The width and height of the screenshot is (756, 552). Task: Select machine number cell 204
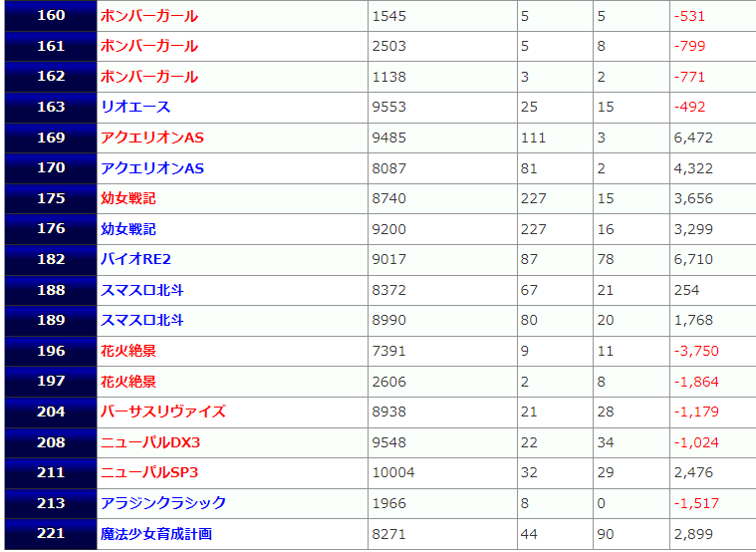[x=51, y=412]
